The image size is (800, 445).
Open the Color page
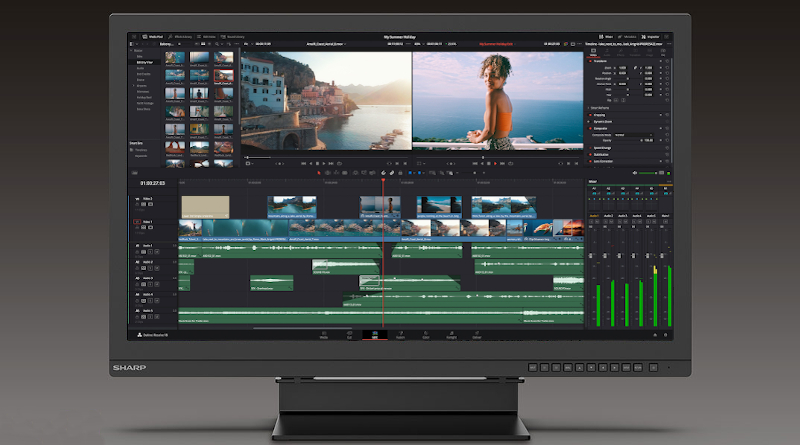point(425,336)
